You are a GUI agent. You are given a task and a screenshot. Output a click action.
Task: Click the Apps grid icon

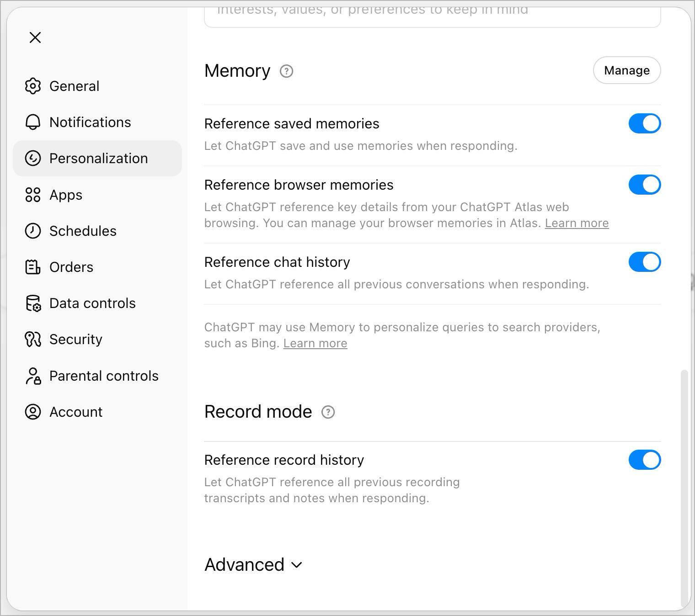pyautogui.click(x=33, y=195)
